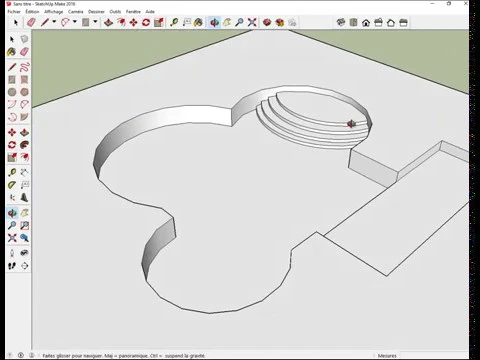480x360 pixels.
Task: Select the Dimension tool in left toolbar
Action: [24, 172]
